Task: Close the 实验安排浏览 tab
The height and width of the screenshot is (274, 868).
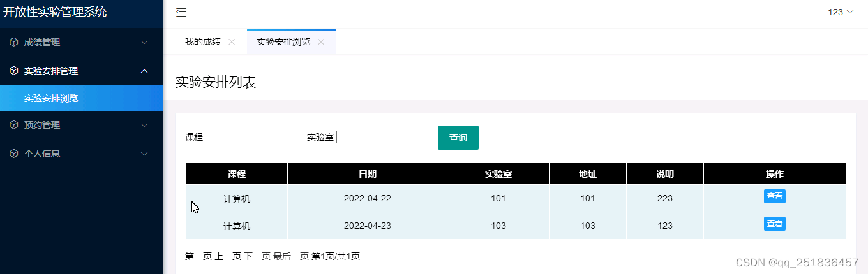Action: (x=321, y=42)
